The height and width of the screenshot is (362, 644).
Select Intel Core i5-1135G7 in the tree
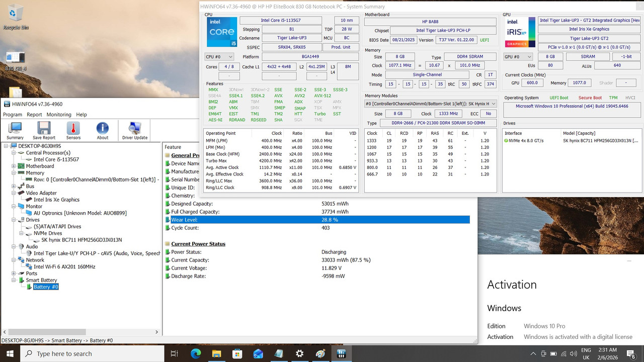coord(56,159)
